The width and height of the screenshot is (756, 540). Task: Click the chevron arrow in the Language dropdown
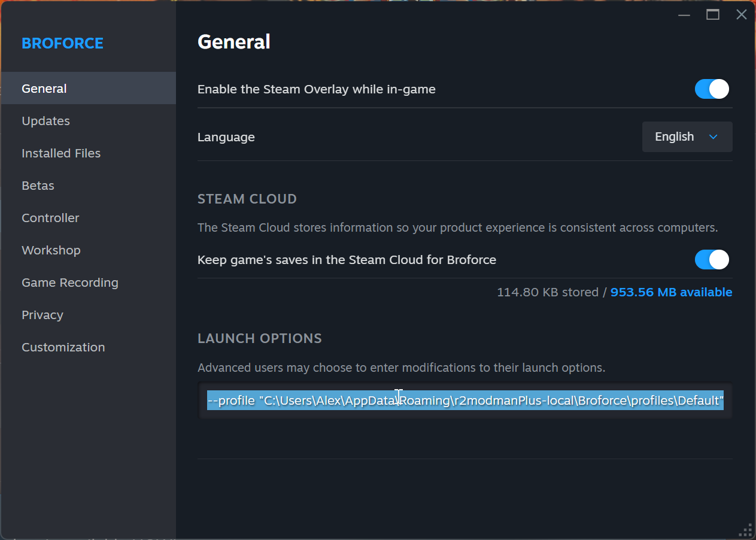pos(713,137)
